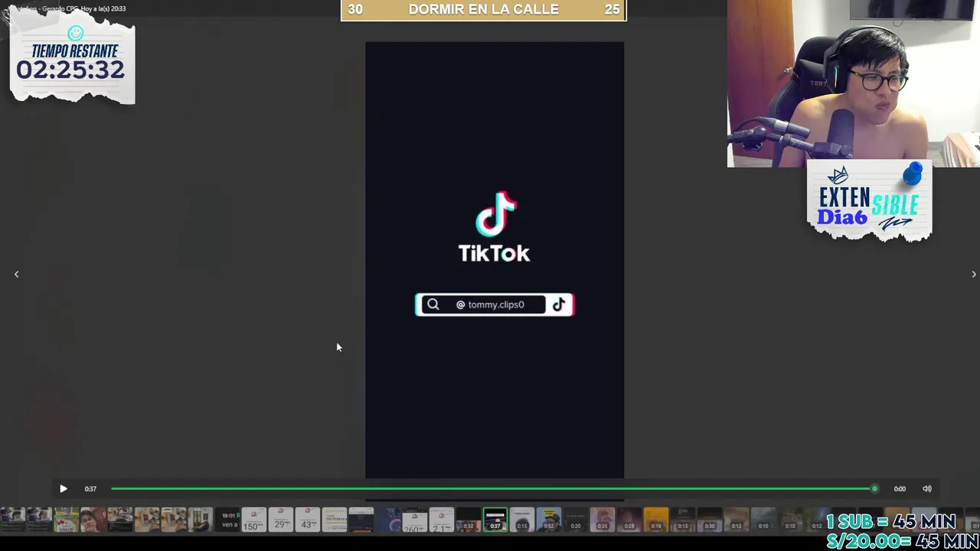980x551 pixels.
Task: Click the TikTok video preview area
Action: (495, 260)
